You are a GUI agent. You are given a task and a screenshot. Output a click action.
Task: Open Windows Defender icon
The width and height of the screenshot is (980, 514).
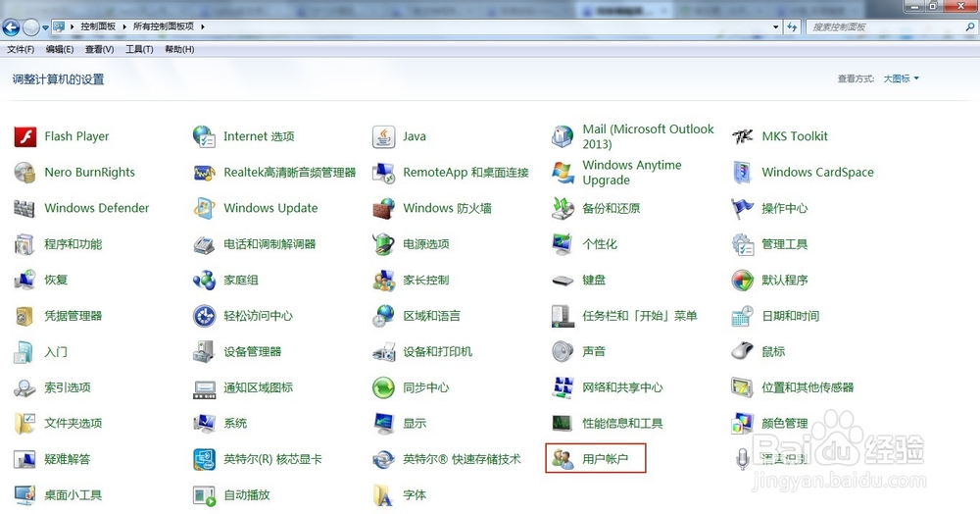point(25,208)
